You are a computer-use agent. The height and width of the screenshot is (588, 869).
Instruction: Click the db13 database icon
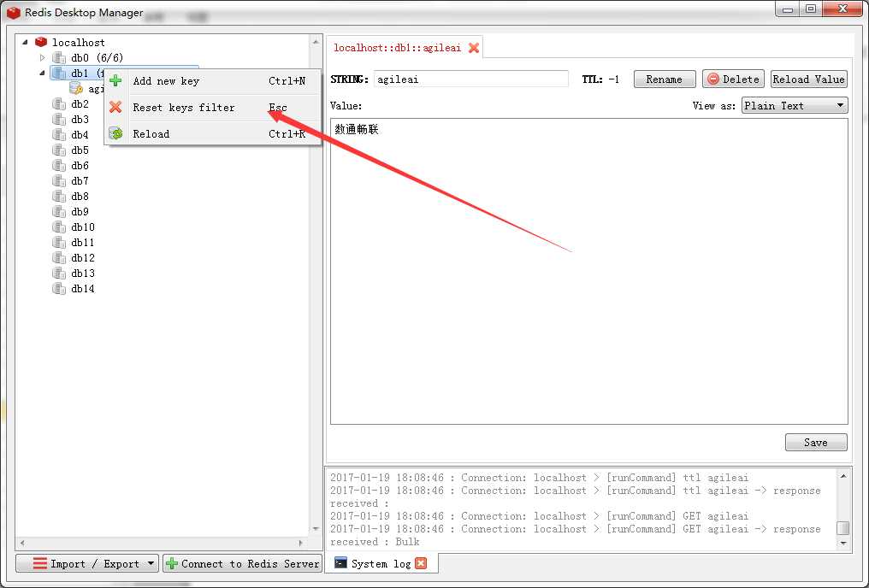(59, 273)
